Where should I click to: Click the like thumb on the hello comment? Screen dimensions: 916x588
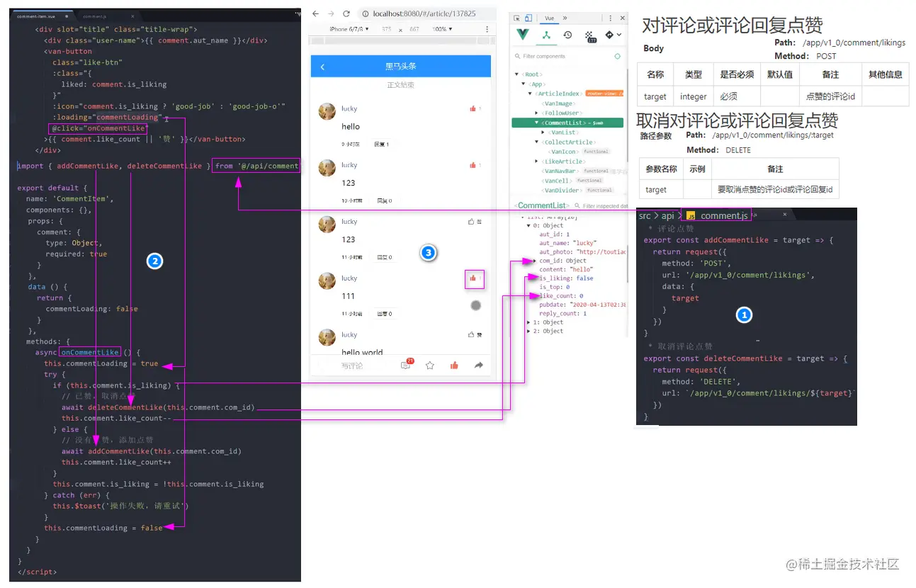click(473, 108)
